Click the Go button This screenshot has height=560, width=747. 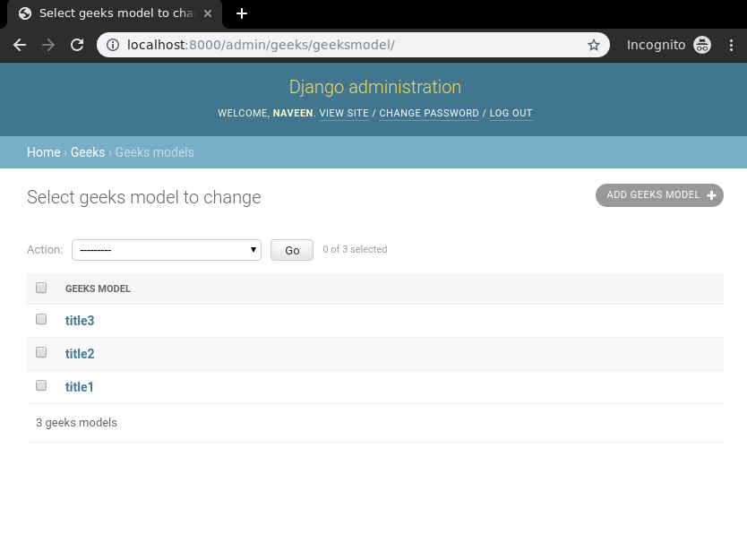pos(292,250)
